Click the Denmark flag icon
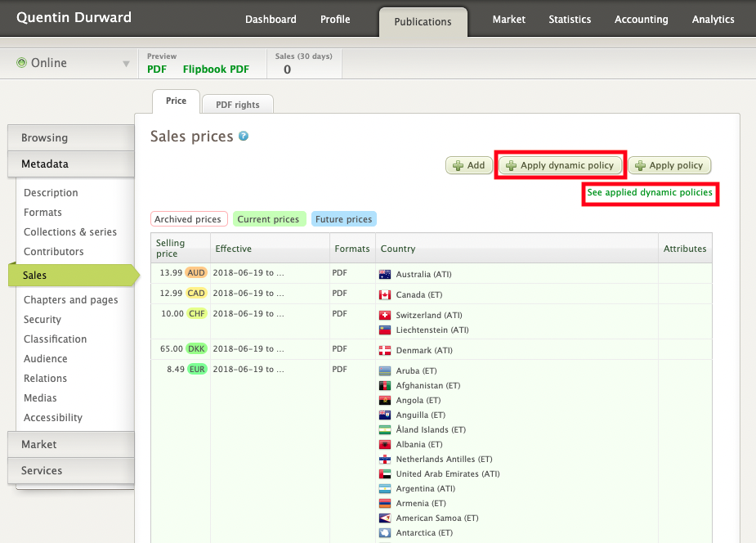The image size is (756, 543). point(385,351)
